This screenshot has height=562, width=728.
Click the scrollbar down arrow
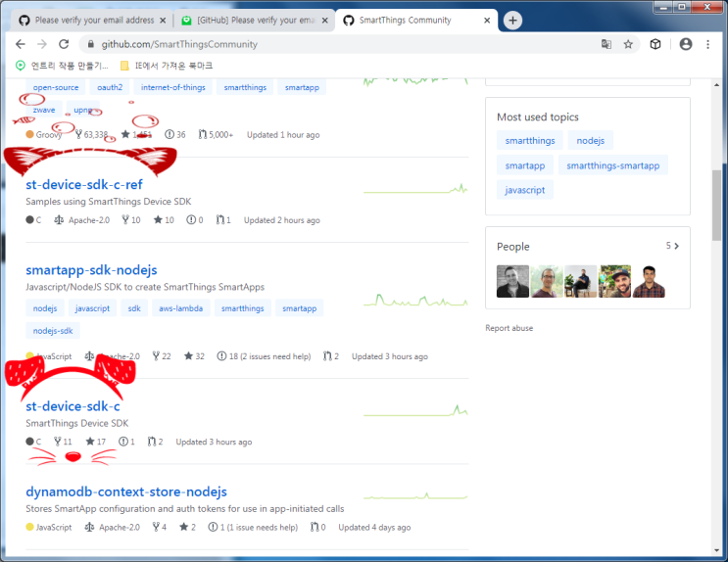pyautogui.click(x=717, y=550)
